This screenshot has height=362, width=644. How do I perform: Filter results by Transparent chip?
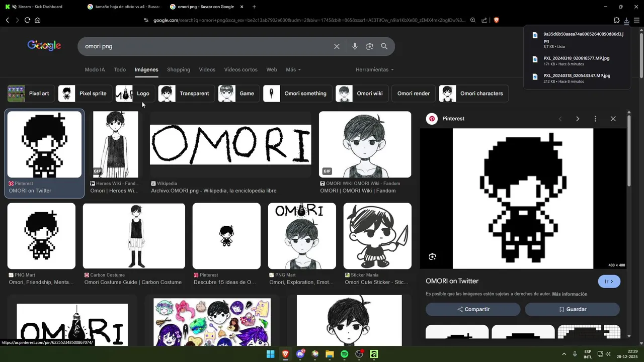(x=186, y=94)
